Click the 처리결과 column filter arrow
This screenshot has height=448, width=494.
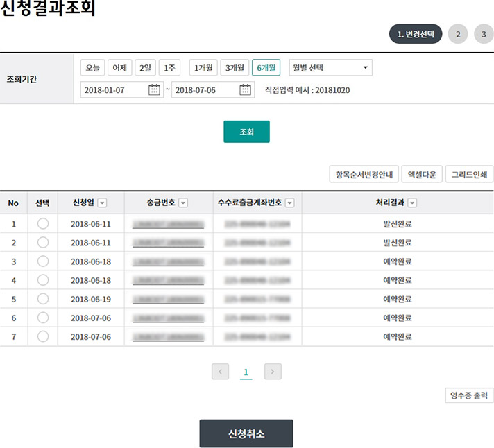click(412, 203)
